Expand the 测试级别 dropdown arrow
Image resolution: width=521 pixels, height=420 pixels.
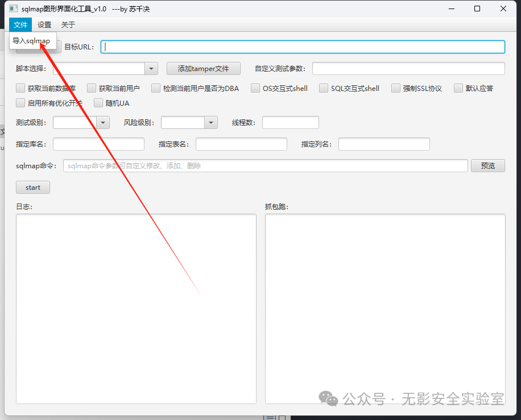pyautogui.click(x=103, y=123)
